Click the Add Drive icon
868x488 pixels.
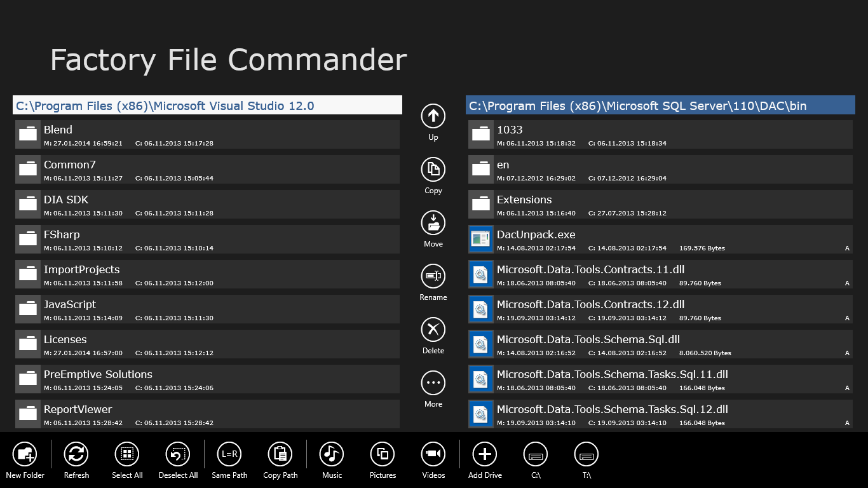[485, 454]
